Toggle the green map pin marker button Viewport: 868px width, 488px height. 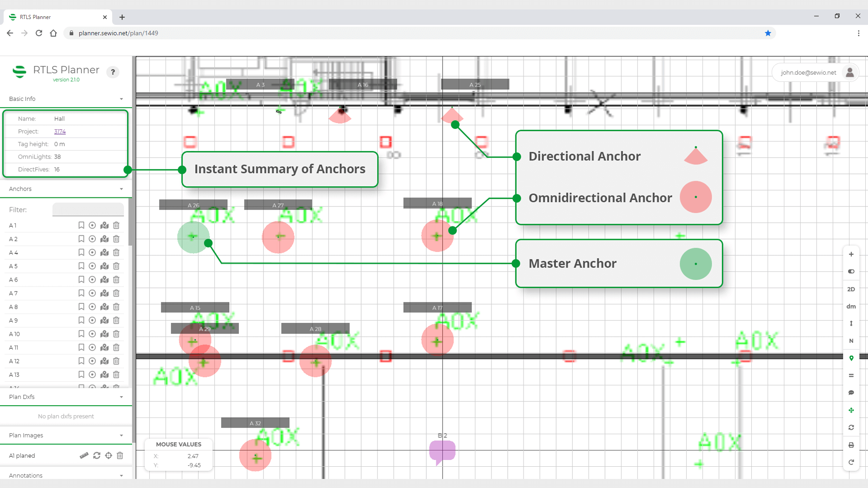[x=851, y=358]
